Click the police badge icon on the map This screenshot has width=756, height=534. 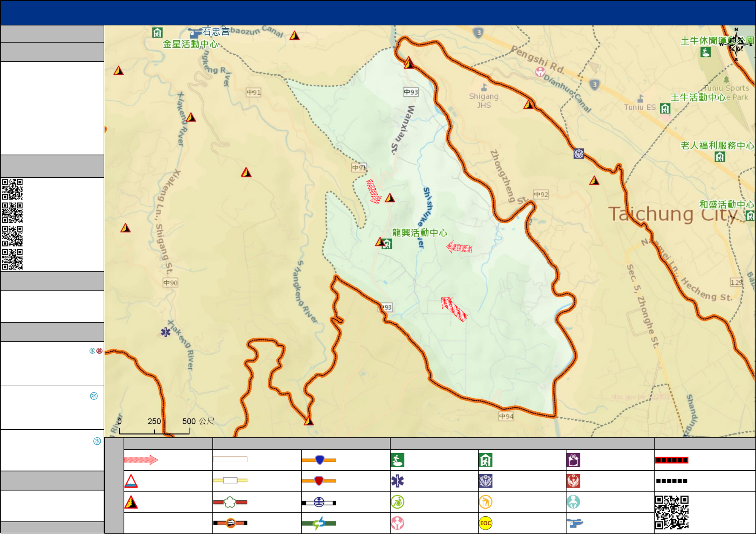point(579,153)
